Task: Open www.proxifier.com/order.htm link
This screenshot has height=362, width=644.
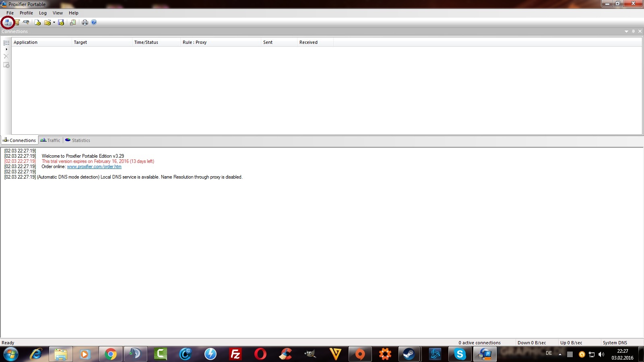Action: (x=94, y=167)
